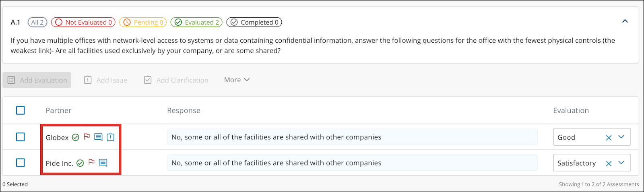Filter by Not Evaluated 0
The image size is (644, 192).
(x=83, y=22)
